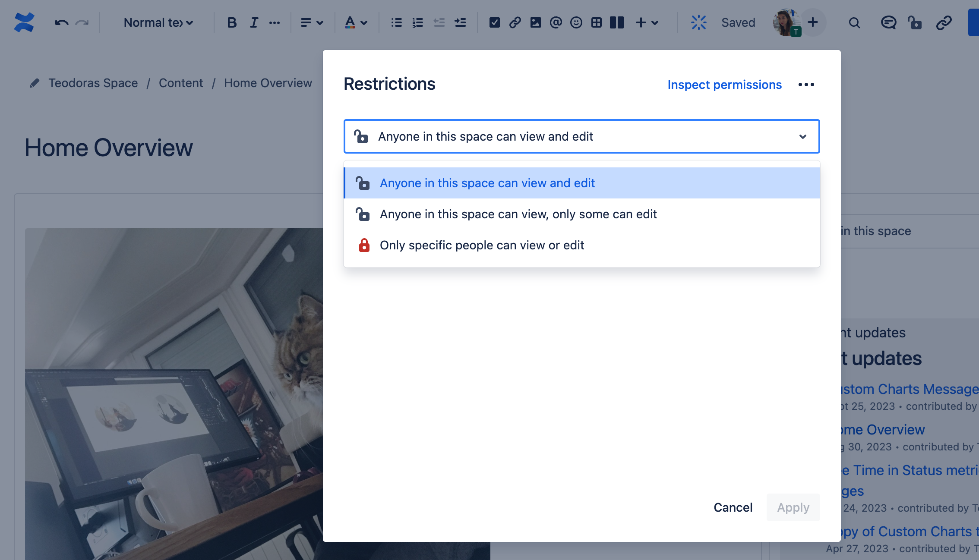Indent the list item
Viewport: 979px width, 560px height.
click(460, 22)
